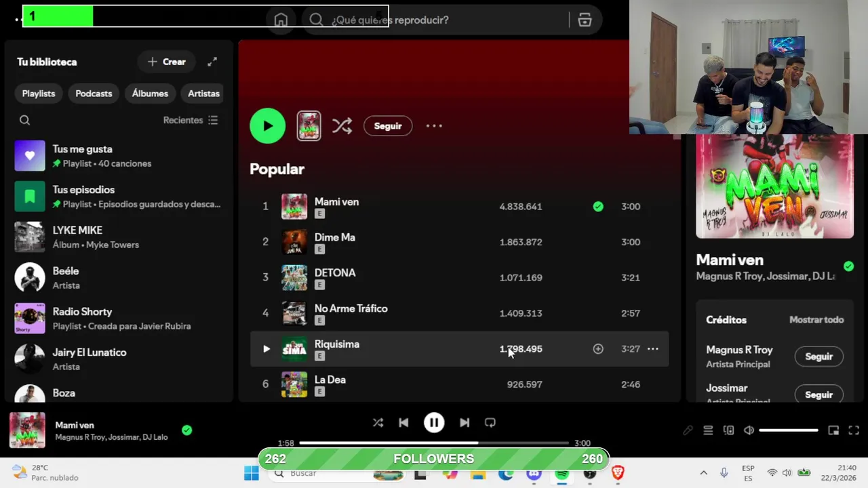Toggle saved checkmark in bottom player bar
The width and height of the screenshot is (868, 488).
click(x=186, y=430)
